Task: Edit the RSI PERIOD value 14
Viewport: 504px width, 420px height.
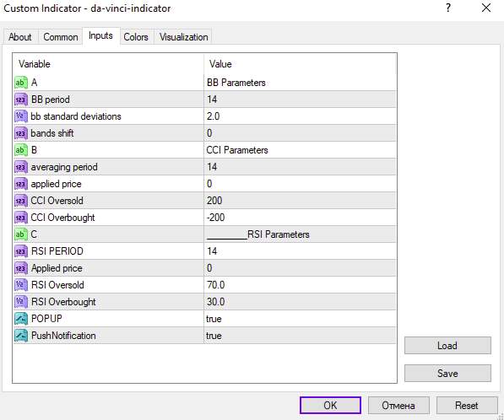Action: [x=300, y=251]
